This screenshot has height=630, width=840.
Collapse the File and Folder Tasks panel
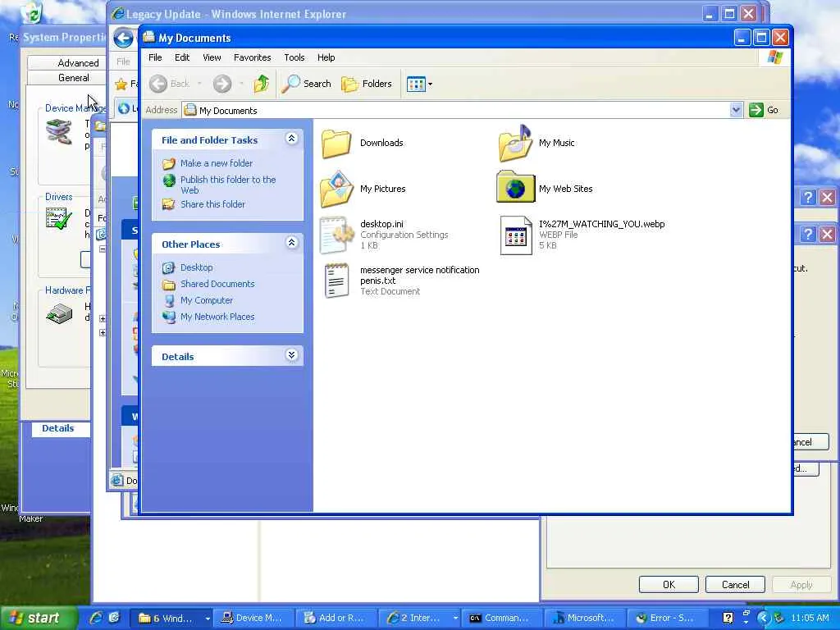pyautogui.click(x=291, y=139)
